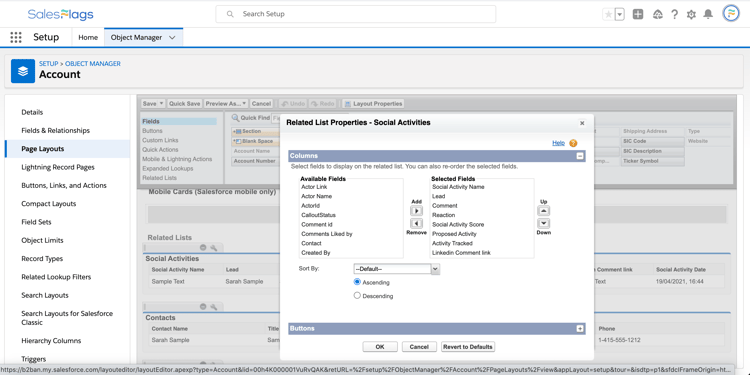Click the Account object layers icon
Image resolution: width=750 pixels, height=375 pixels.
(x=22, y=71)
